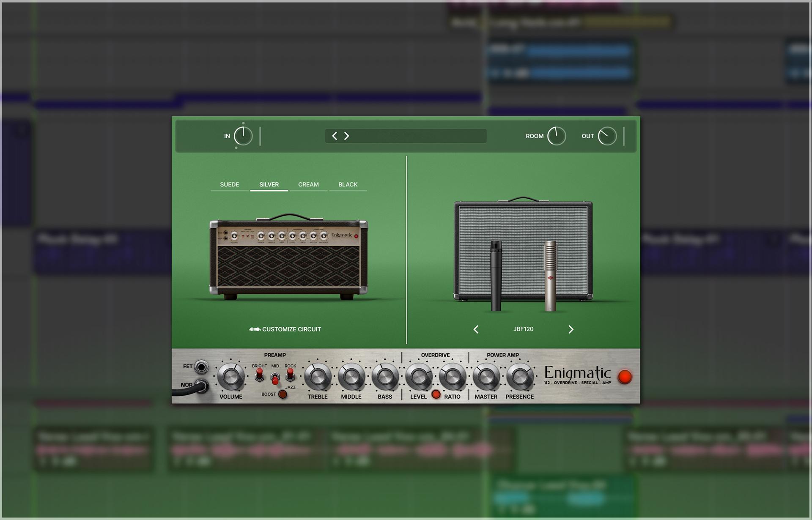Viewport: 812px width, 520px height.
Task: Select the SILVER amp tab
Action: [x=269, y=185]
